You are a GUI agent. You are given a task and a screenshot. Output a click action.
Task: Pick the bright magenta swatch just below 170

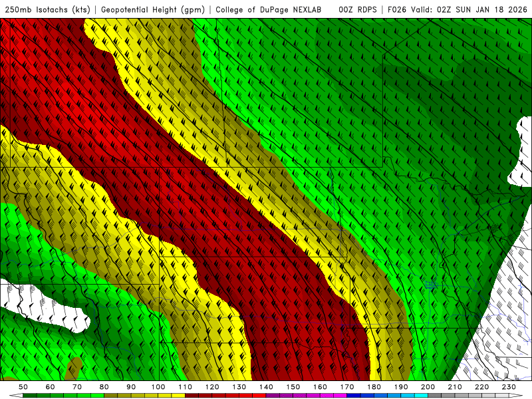click(x=340, y=396)
